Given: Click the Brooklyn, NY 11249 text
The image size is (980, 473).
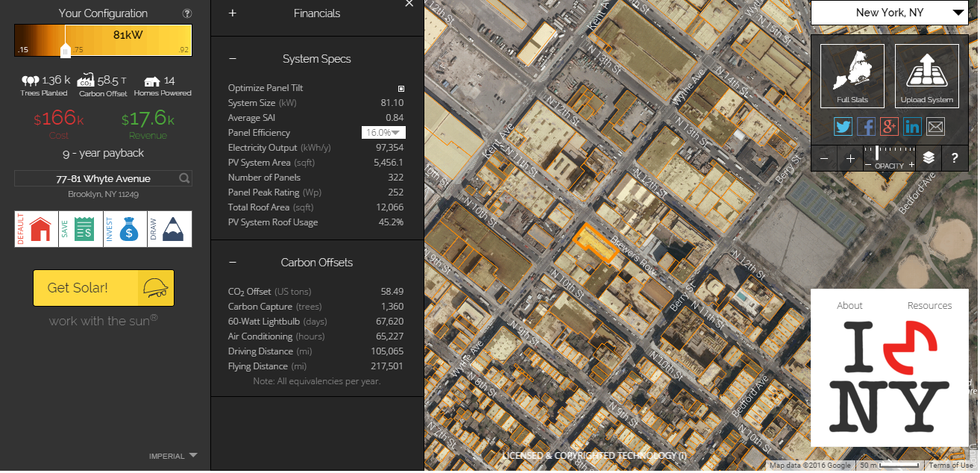Looking at the screenshot, I should coord(103,194).
